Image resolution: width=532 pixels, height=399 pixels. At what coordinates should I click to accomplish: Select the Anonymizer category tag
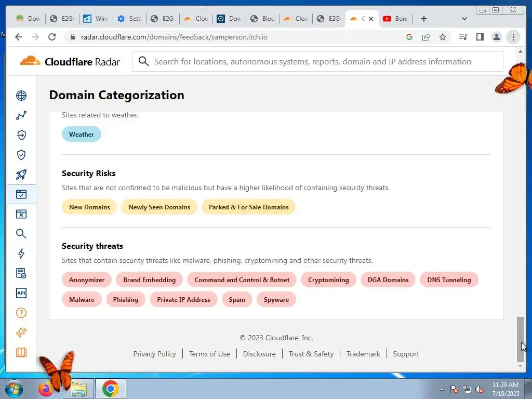87,280
